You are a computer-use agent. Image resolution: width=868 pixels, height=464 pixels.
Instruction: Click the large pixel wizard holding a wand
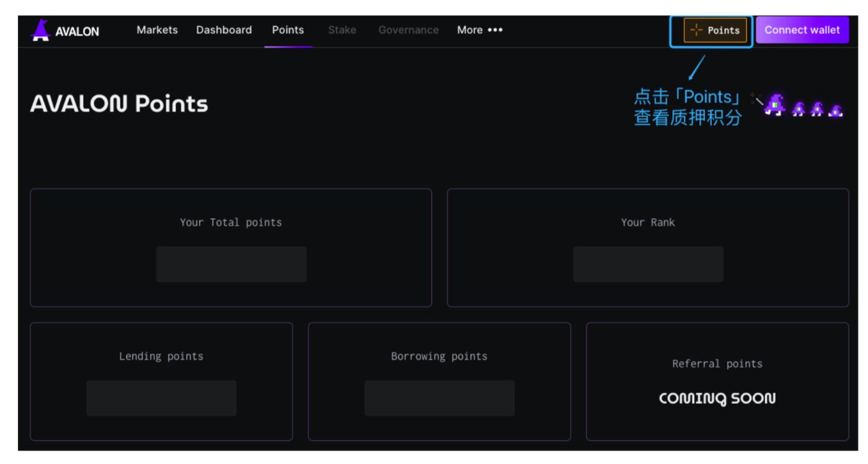(x=773, y=104)
